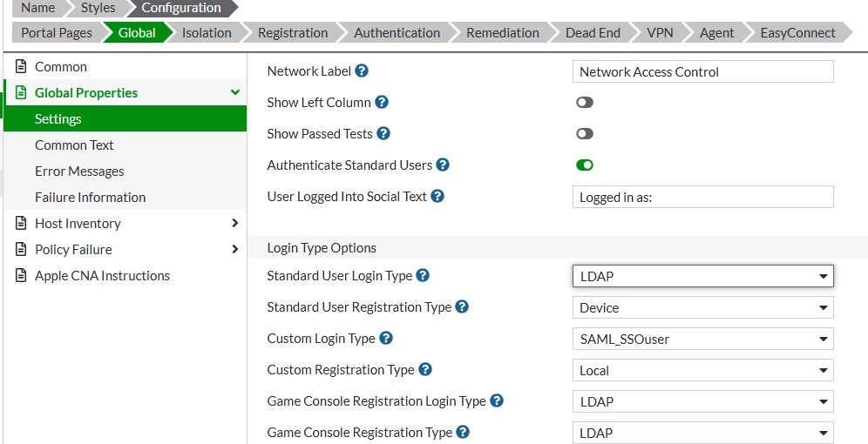Open Failure Information in the sidebar
The height and width of the screenshot is (444, 868).
(125, 197)
